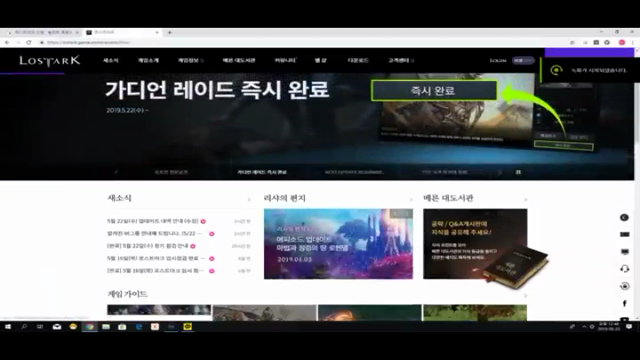Expand the 베른 대도서관 section arrow
The width and height of the screenshot is (640, 360).
coord(525,200)
